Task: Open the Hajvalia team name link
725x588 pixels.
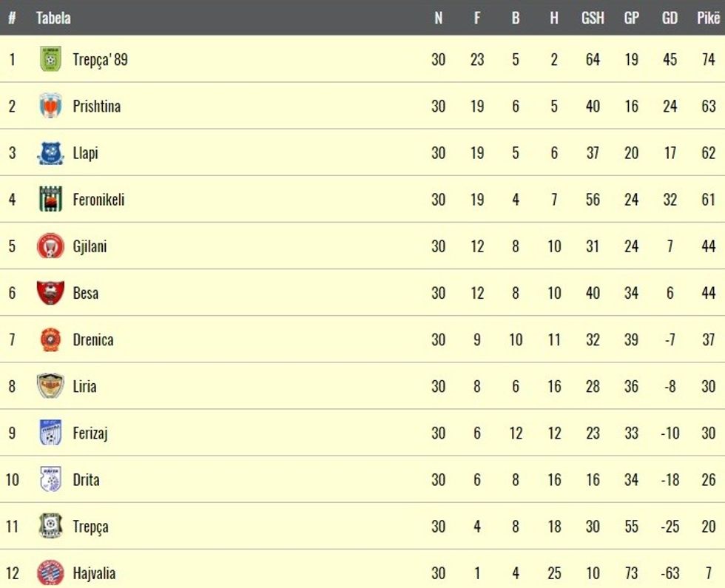Action: pyautogui.click(x=94, y=572)
